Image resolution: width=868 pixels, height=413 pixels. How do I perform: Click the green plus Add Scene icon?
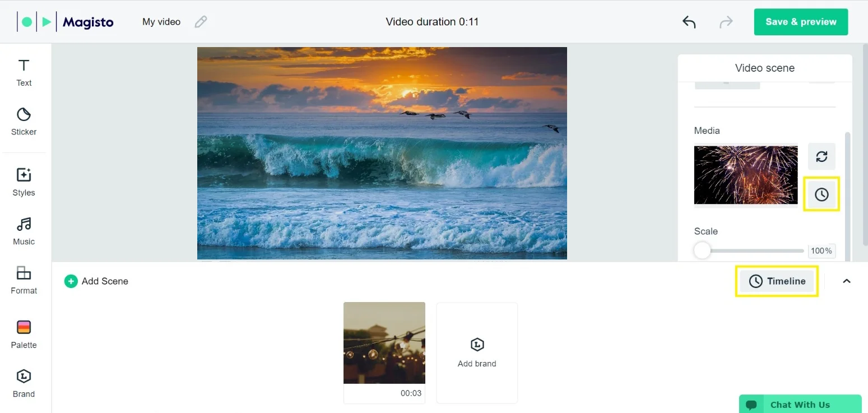[71, 281]
